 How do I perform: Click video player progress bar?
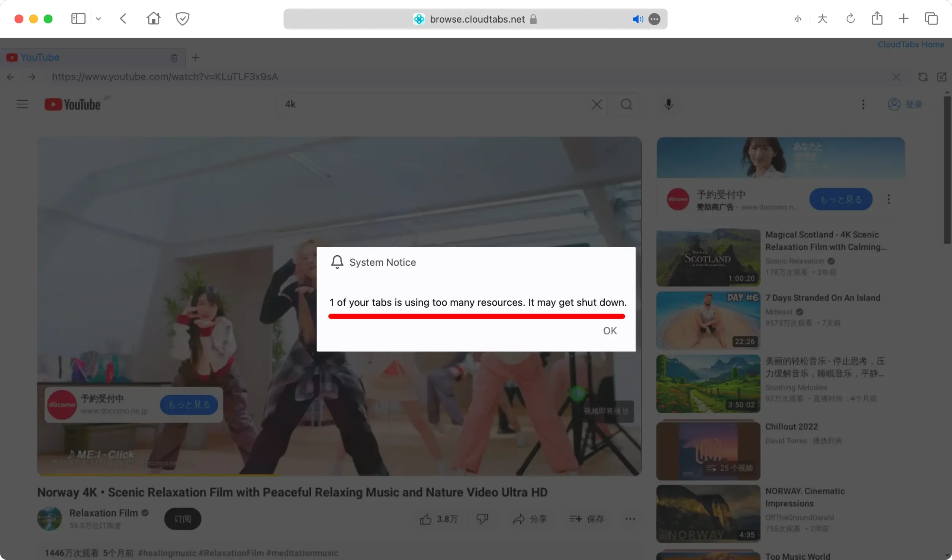click(339, 474)
